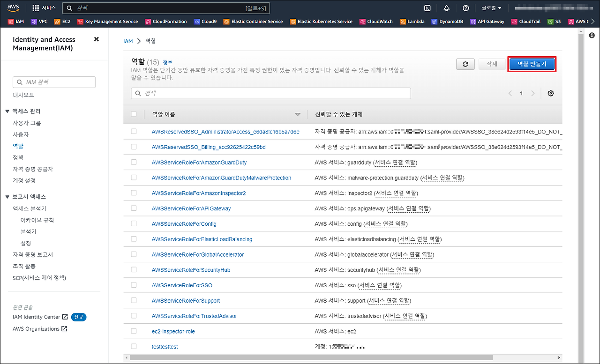Click the AWS logo home icon

(13, 7)
